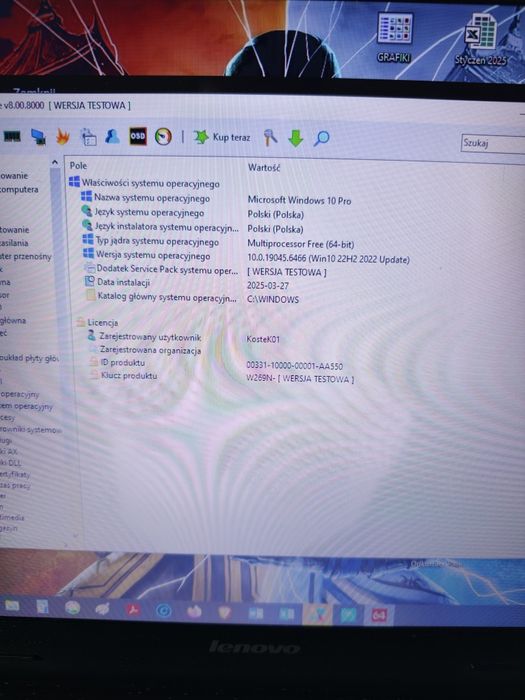Open the OSD panel settings icon
The height and width of the screenshot is (700, 525).
(138, 136)
